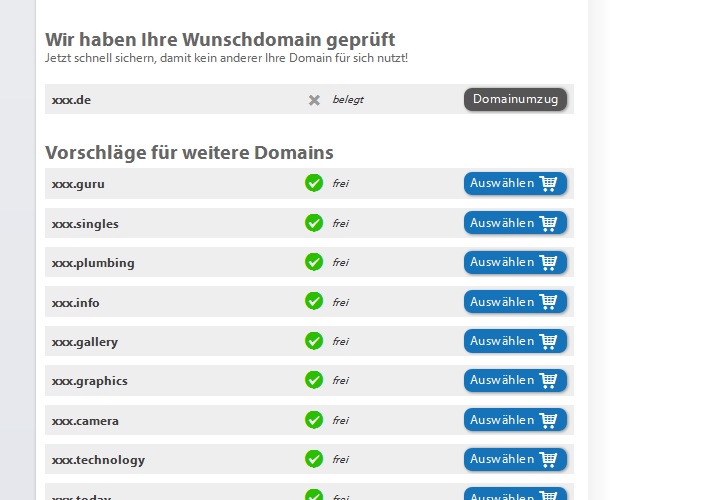
Task: Click the green checkmark icon for xxx.technology
Action: (314, 459)
